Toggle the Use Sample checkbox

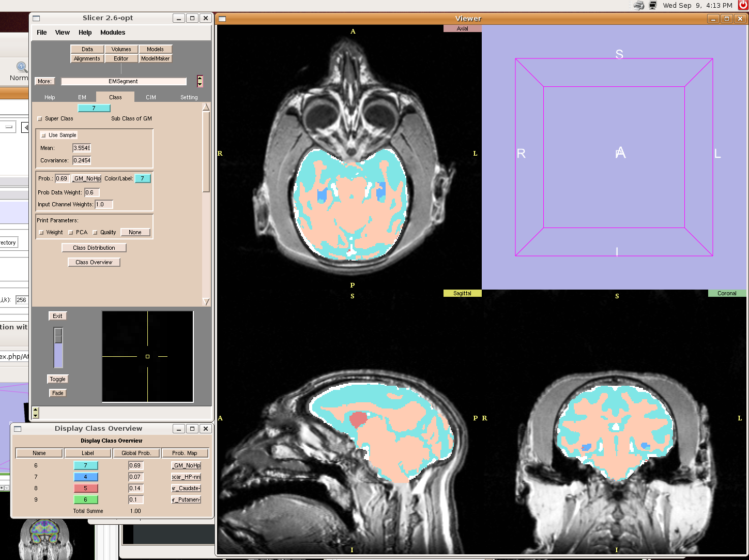44,135
